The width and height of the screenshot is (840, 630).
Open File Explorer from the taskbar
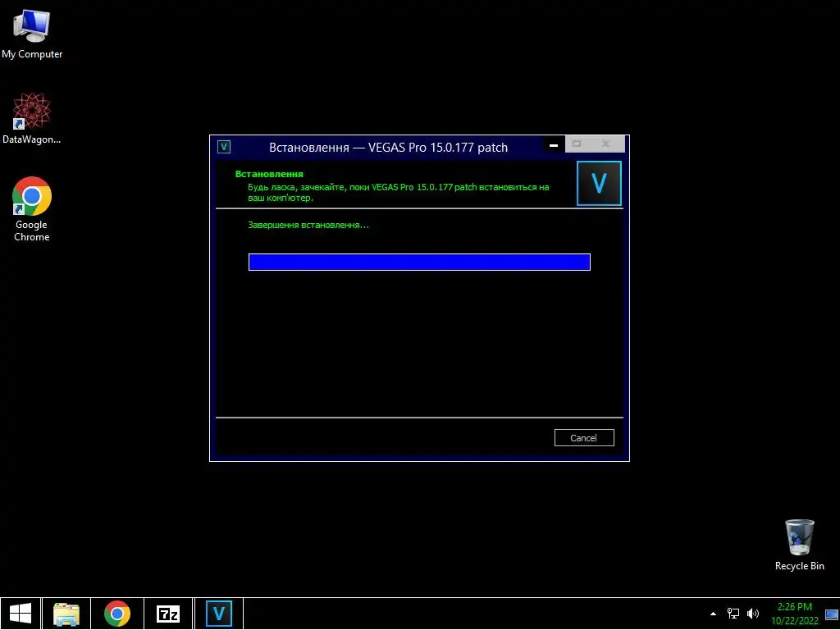[66, 614]
